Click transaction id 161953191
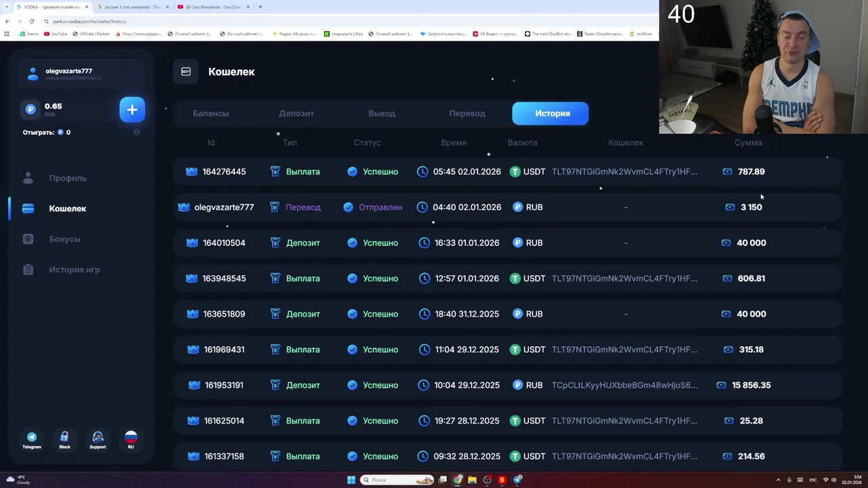Screen dimensions: 868x488 (x=224, y=385)
